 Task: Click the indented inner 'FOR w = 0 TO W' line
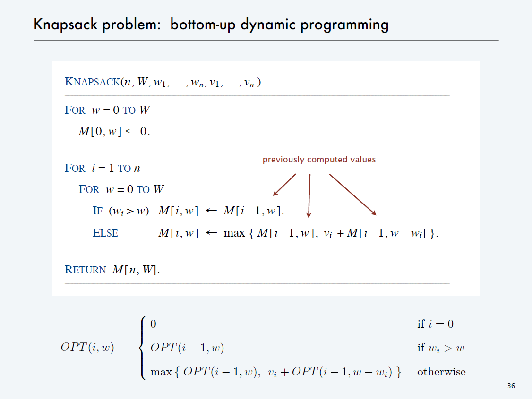[x=121, y=190]
